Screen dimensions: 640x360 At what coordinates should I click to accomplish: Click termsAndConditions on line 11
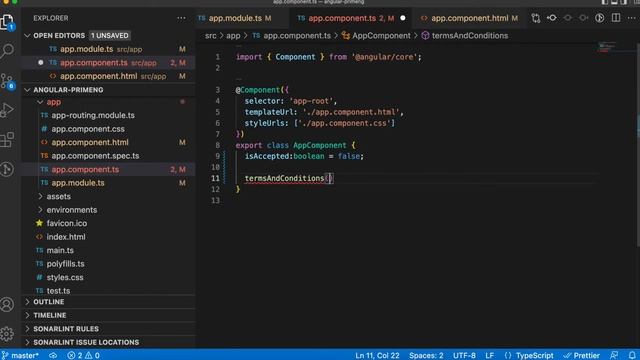tap(284, 178)
